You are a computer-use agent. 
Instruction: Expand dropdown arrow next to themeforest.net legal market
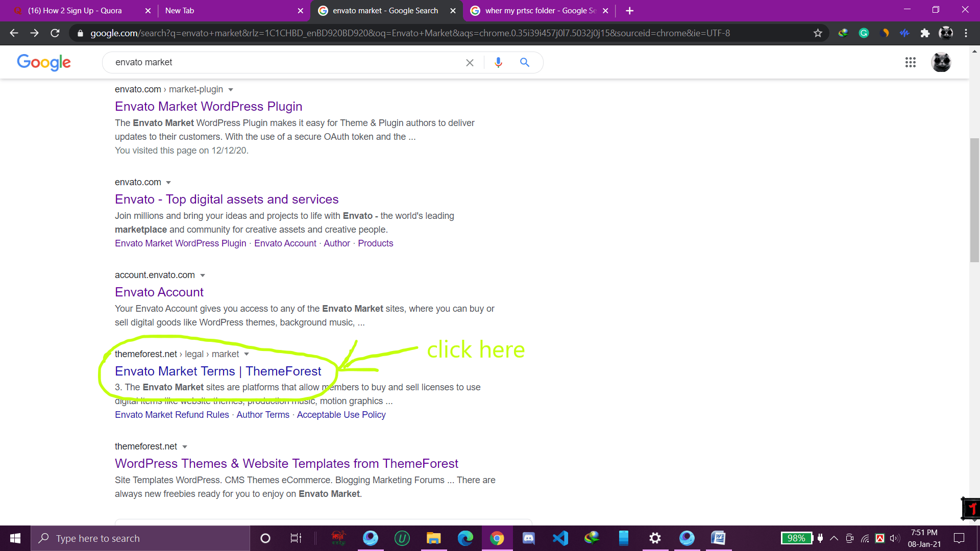click(247, 354)
